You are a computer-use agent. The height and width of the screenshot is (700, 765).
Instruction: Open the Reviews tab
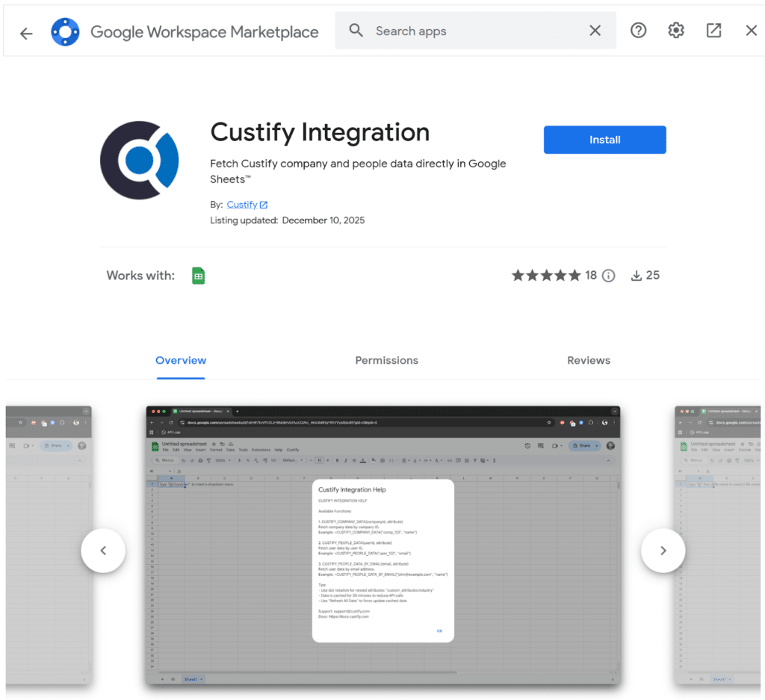click(x=588, y=360)
